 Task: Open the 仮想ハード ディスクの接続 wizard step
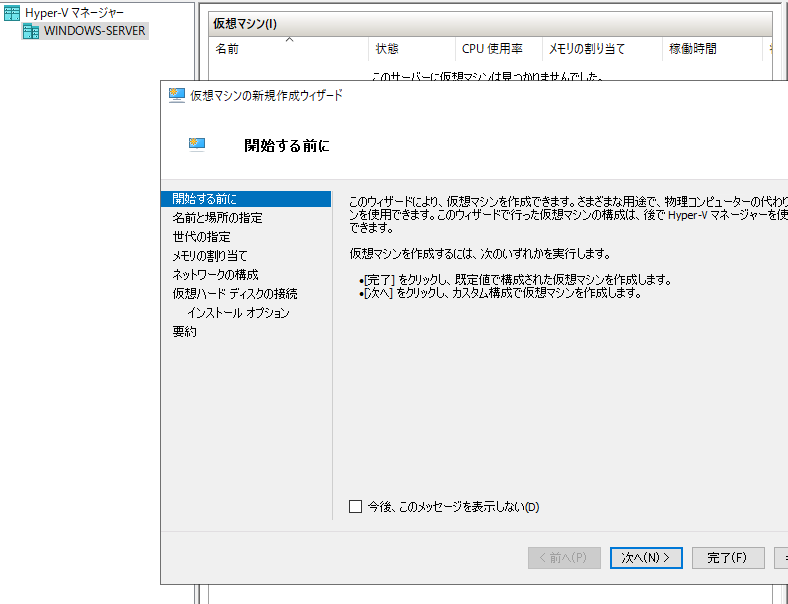[235, 293]
